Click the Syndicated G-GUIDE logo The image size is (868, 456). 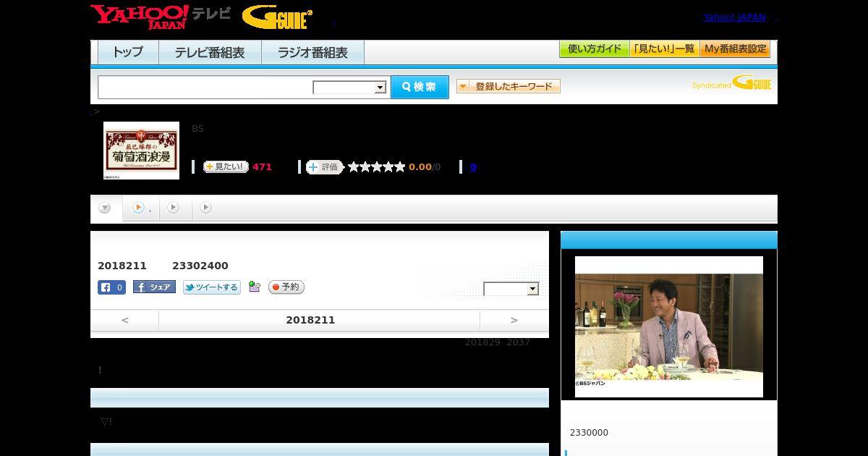point(732,83)
